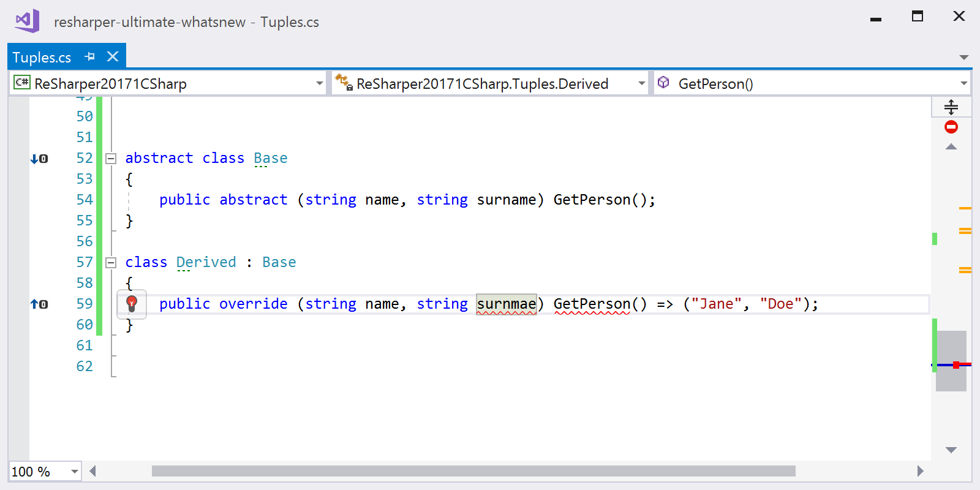Collapse the Base class region
980x490 pixels.
pyautogui.click(x=111, y=158)
